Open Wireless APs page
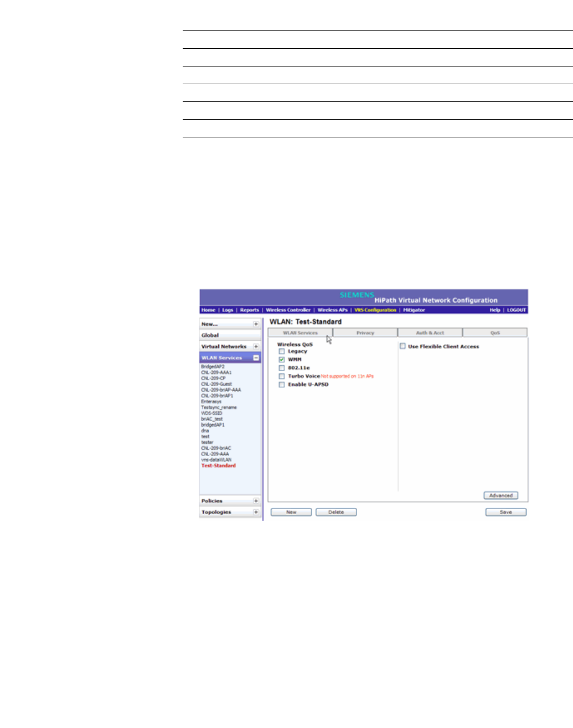The width and height of the screenshot is (573, 728). [332, 310]
